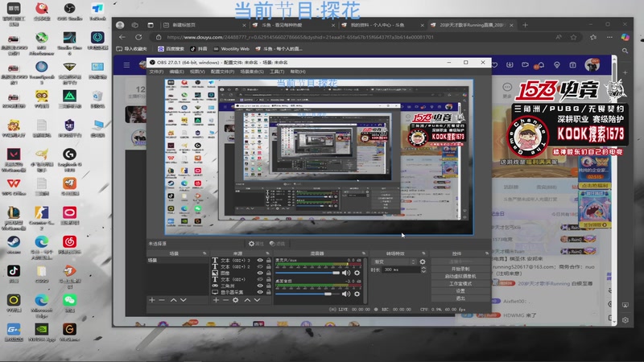This screenshot has width=644, height=362.
Task: Select the 场景 entry in scenes list
Action: [x=178, y=260]
